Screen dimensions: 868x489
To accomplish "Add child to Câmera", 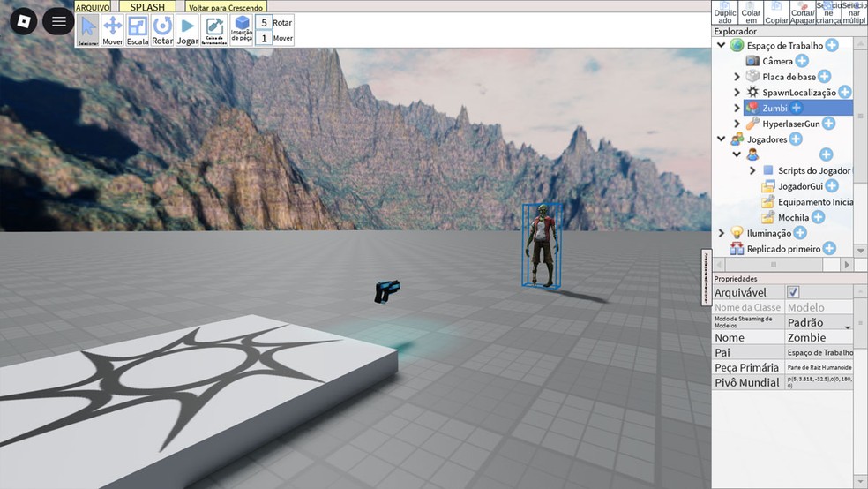I will [x=802, y=61].
